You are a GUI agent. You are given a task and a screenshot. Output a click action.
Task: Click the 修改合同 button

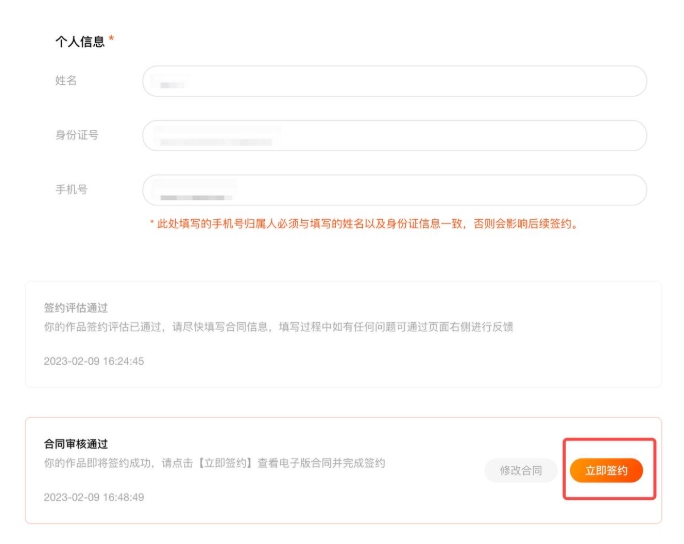tap(521, 470)
